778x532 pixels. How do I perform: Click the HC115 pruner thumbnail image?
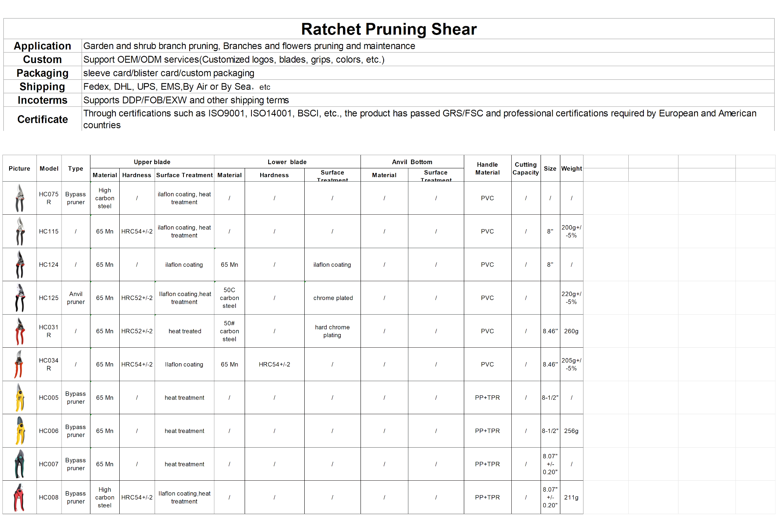tap(20, 231)
